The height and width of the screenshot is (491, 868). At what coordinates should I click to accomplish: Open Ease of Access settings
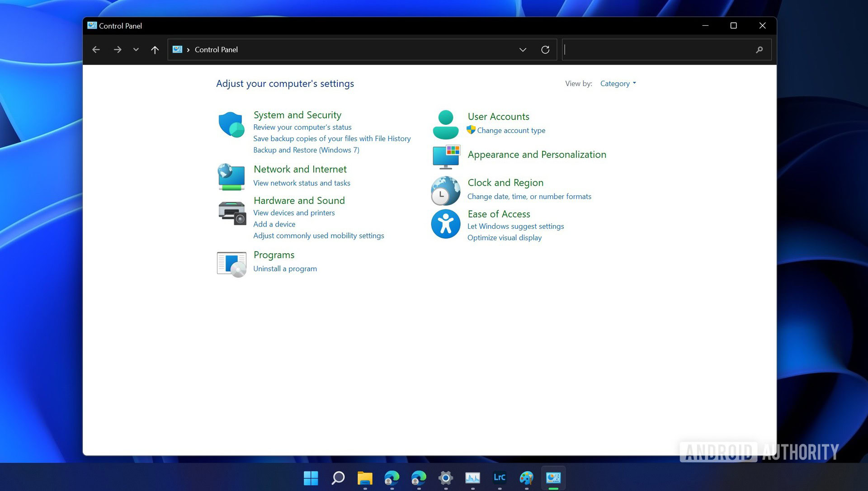pyautogui.click(x=499, y=213)
